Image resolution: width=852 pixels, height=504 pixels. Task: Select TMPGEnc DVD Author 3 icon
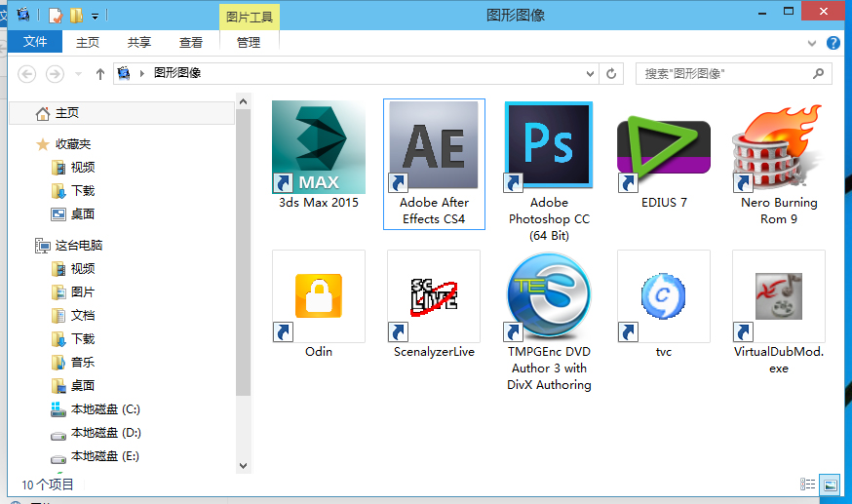point(549,296)
